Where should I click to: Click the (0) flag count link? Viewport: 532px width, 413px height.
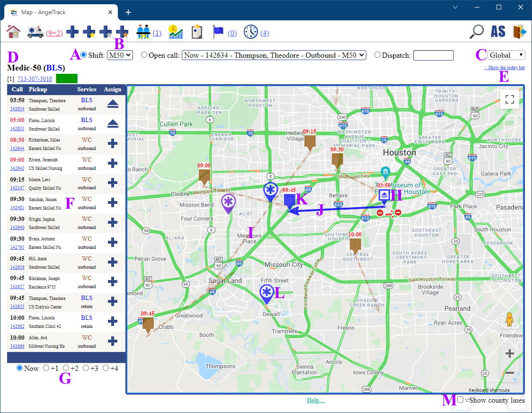[x=232, y=33]
